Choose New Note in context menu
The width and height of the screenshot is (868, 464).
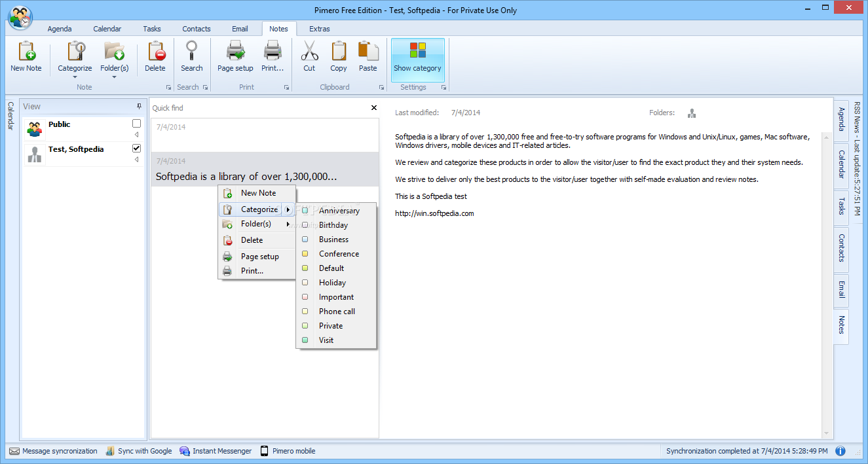point(257,193)
